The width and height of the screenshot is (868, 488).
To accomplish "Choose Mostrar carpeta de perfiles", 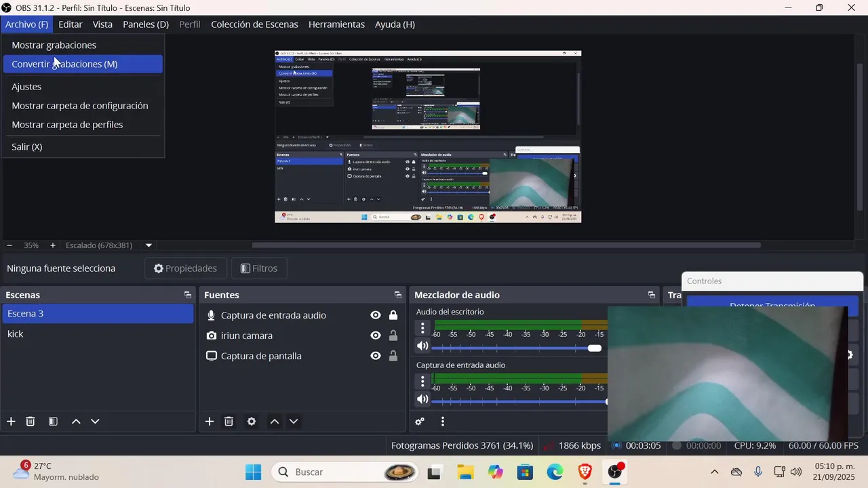I will (83, 125).
